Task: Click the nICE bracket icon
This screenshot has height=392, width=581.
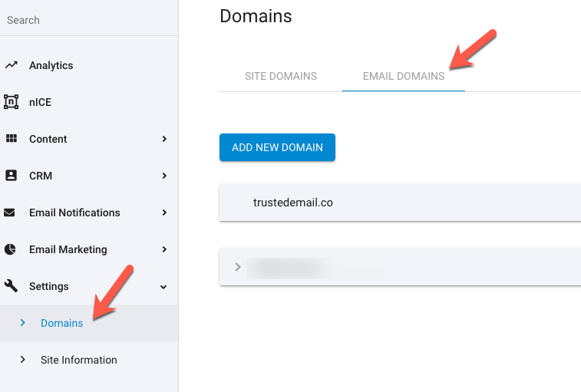Action: 11,102
